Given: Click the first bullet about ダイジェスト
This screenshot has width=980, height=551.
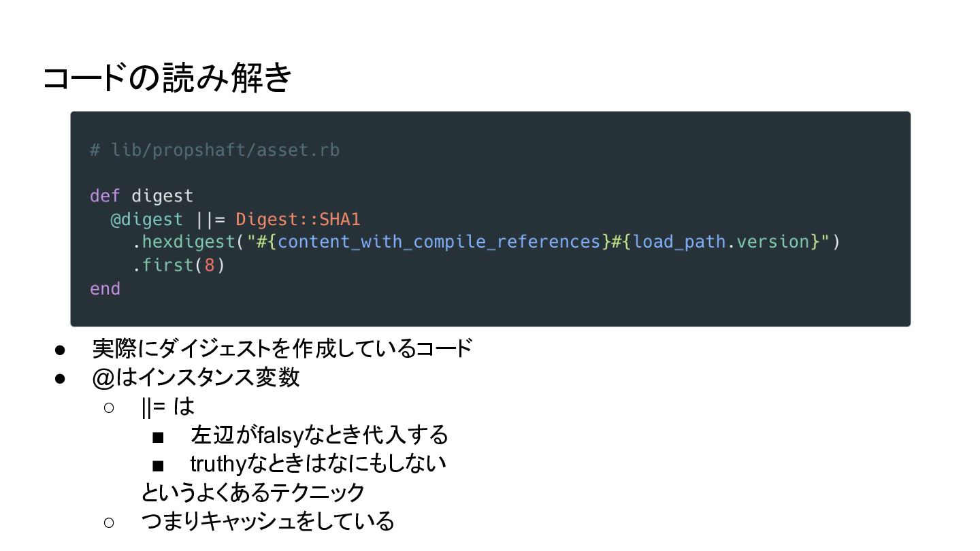Looking at the screenshot, I should [282, 348].
